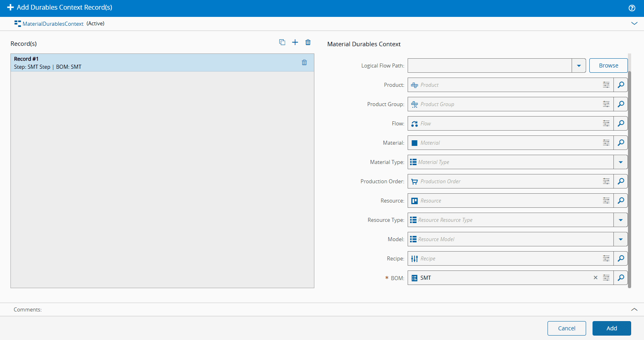The image size is (644, 340).
Task: Search for a Product with magnifier icon
Action: click(x=621, y=85)
